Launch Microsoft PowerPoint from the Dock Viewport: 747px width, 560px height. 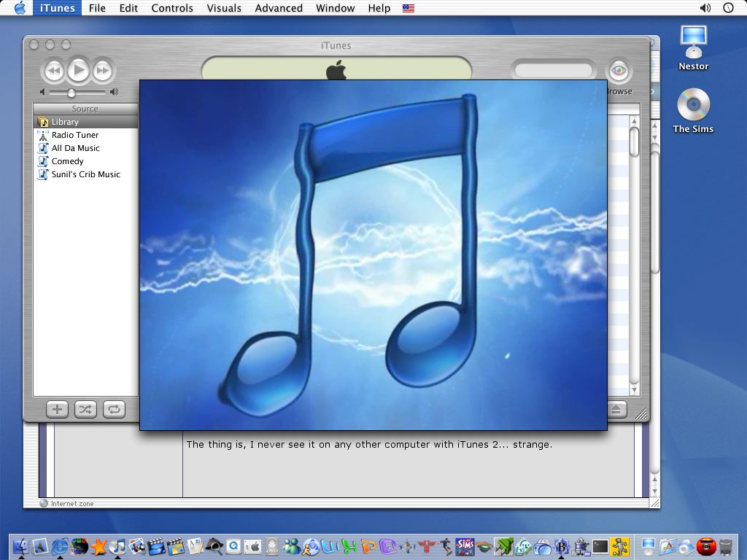tap(368, 547)
